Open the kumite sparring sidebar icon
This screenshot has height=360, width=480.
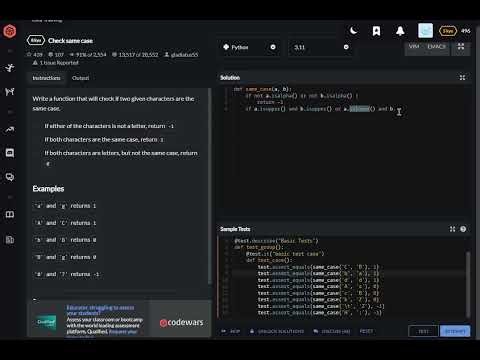(x=10, y=91)
